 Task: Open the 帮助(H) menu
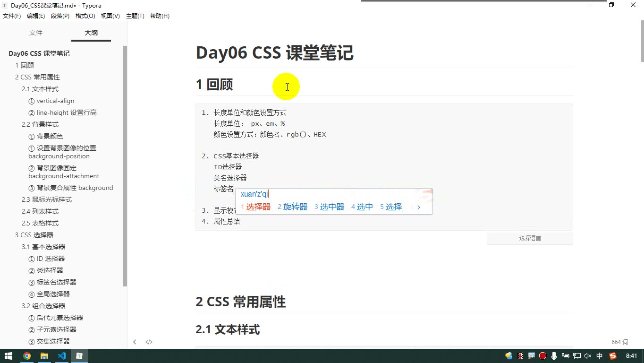coord(160,16)
